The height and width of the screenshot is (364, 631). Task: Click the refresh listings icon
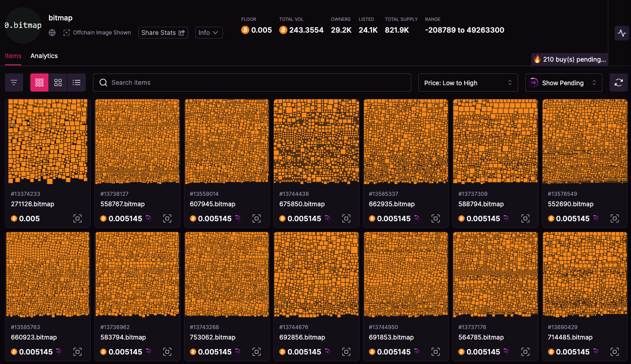point(618,83)
